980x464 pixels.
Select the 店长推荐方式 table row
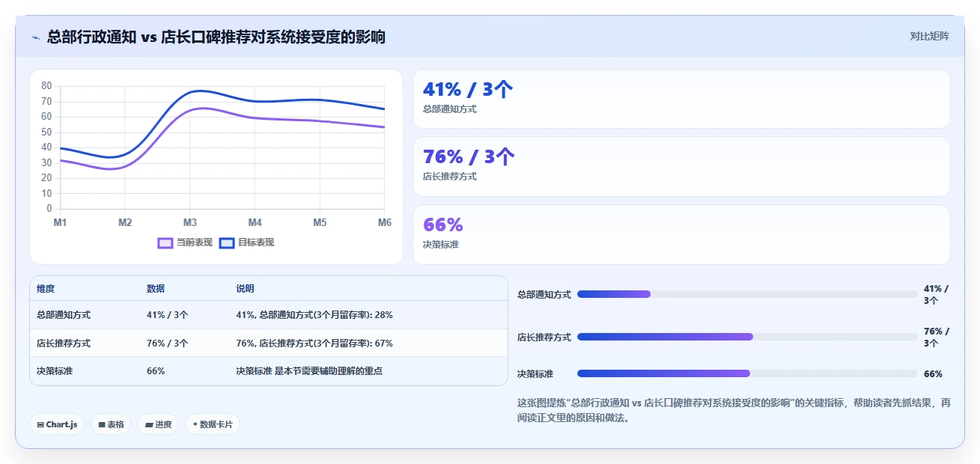(269, 343)
